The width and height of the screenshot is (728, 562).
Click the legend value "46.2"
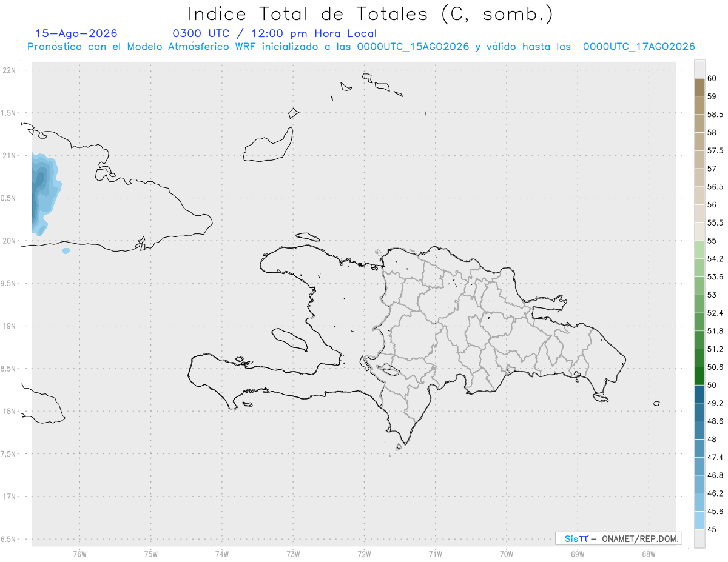[x=715, y=493]
